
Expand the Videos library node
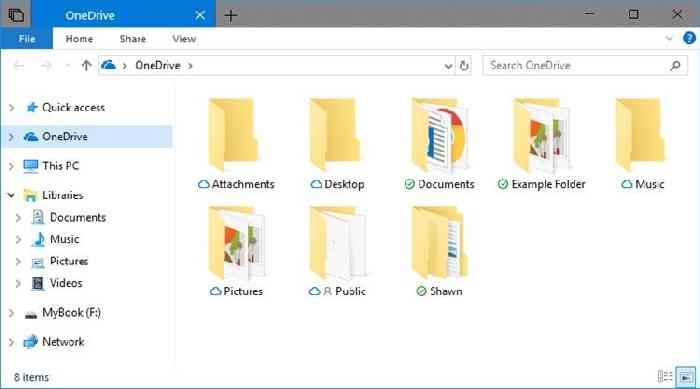click(18, 284)
